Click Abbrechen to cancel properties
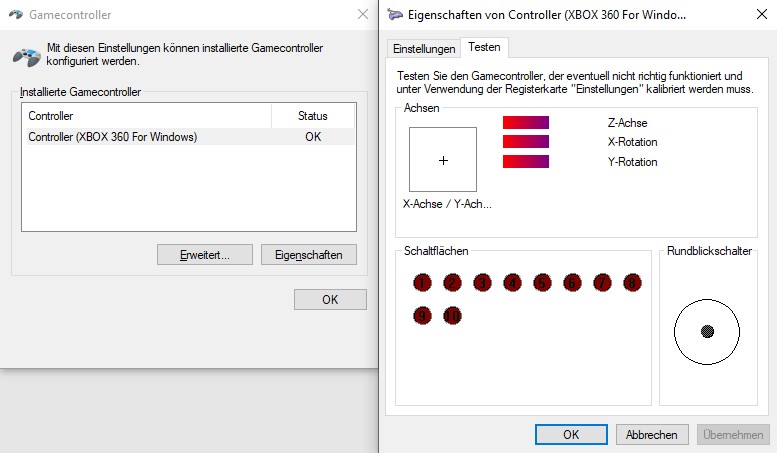The image size is (777, 453). coord(652,435)
